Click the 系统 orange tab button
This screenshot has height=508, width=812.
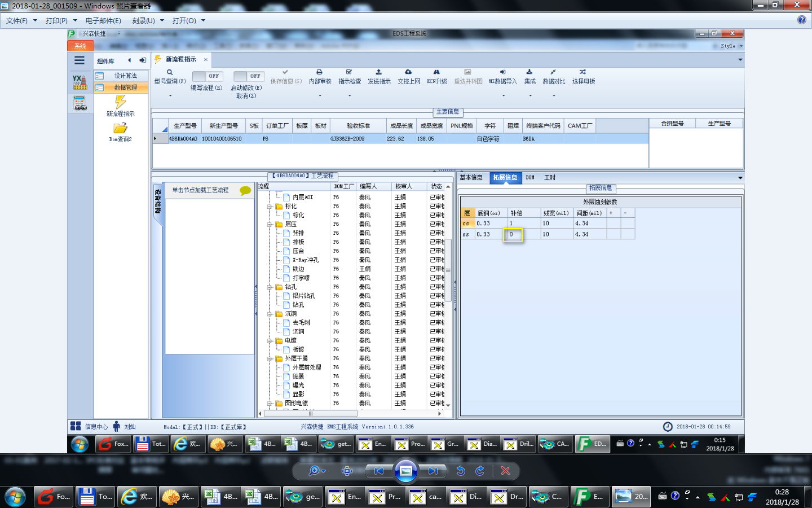click(81, 46)
